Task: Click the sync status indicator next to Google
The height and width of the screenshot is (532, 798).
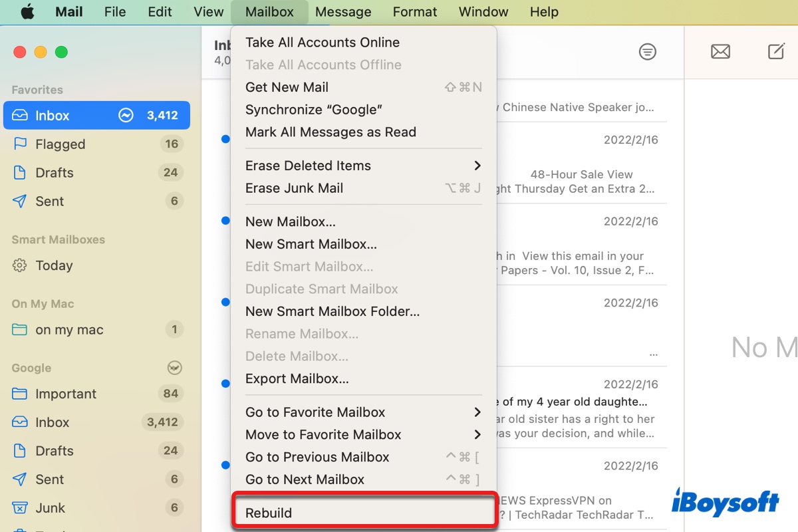Action: 174,366
